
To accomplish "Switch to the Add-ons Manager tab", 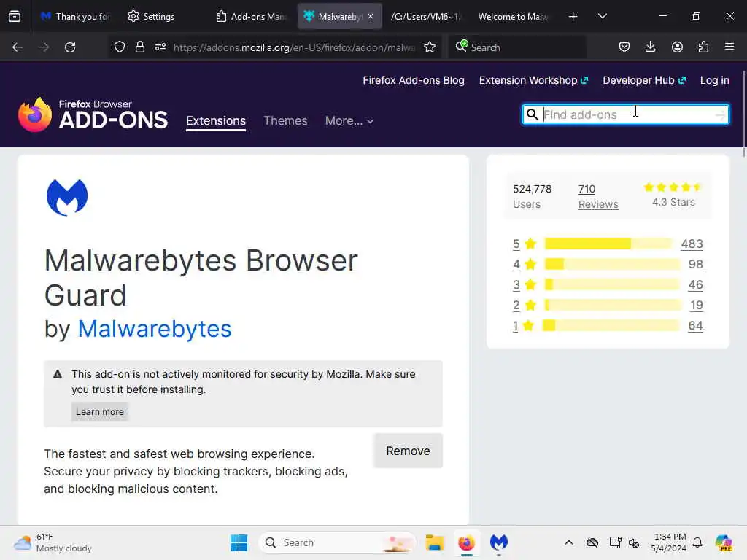I will click(x=251, y=16).
